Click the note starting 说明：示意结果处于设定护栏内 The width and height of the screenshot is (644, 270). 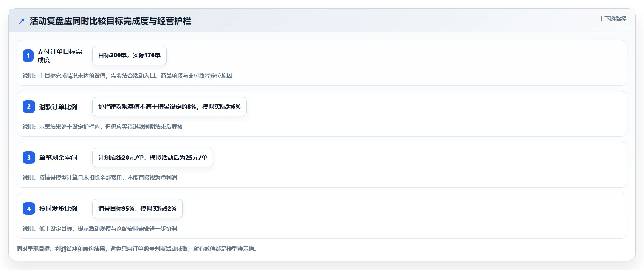pos(102,127)
